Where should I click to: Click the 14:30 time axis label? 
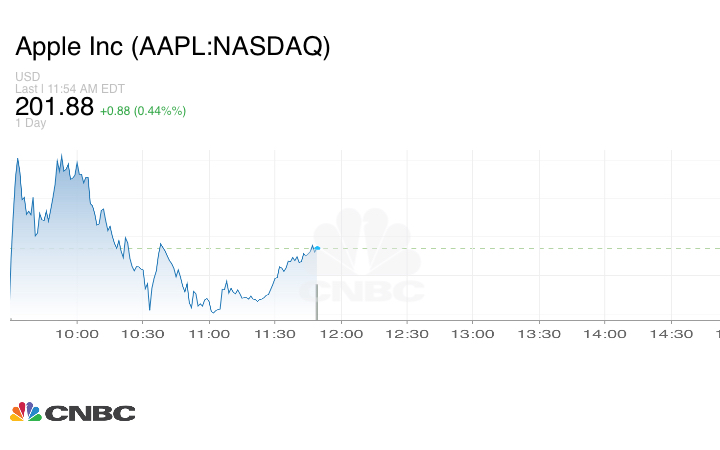tap(671, 334)
